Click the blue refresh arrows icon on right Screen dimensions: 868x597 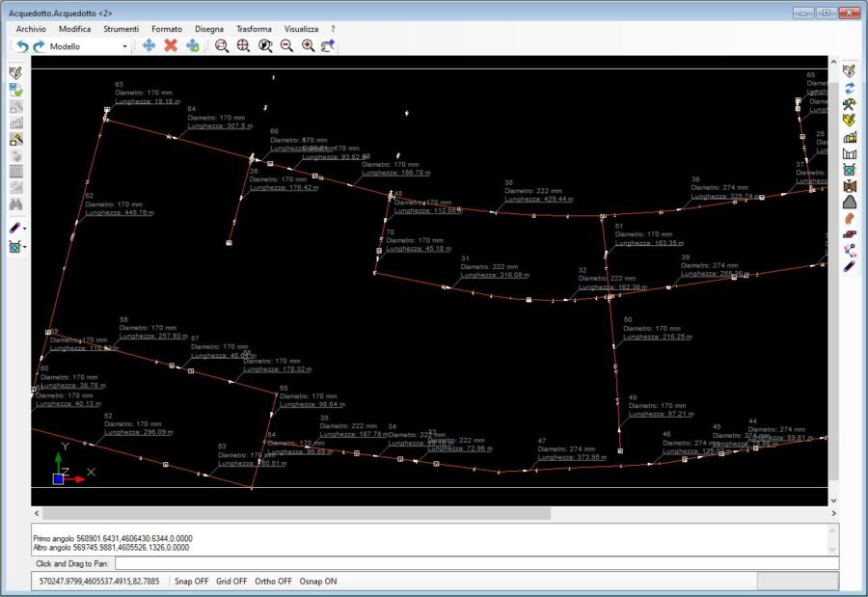click(x=849, y=88)
